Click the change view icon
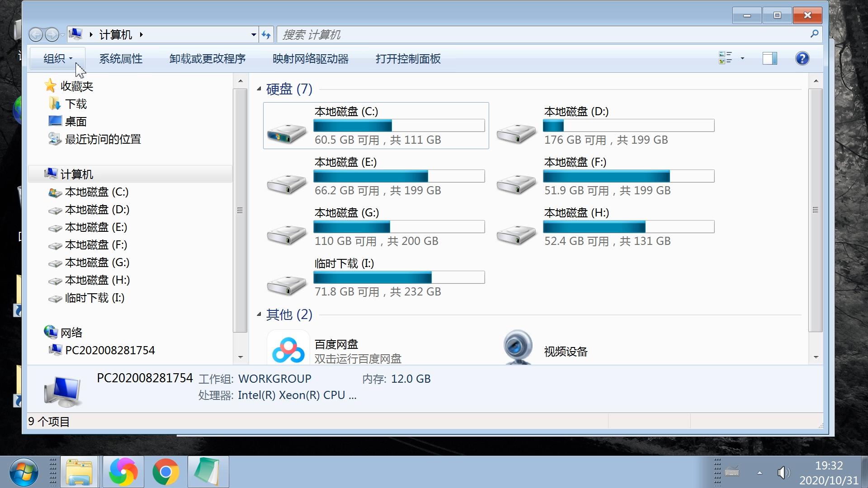868x488 pixels. (x=725, y=58)
